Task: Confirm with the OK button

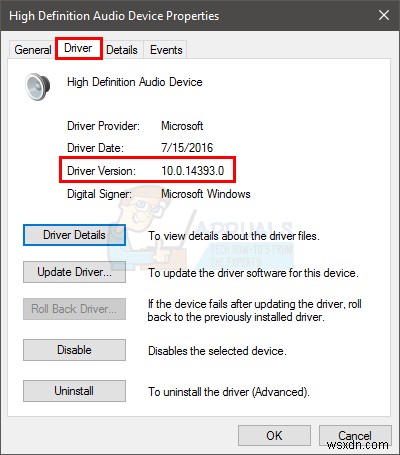Action: (274, 435)
